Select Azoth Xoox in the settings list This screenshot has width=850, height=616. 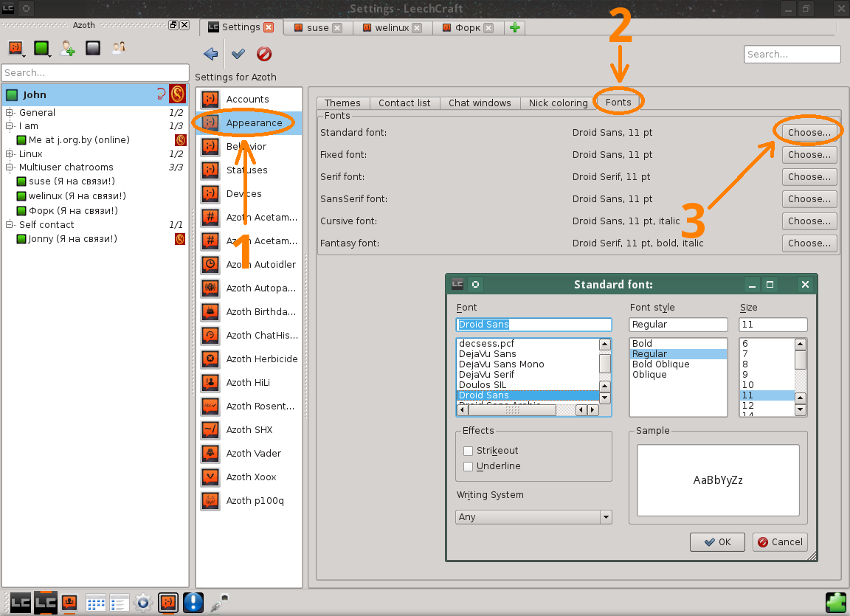[x=249, y=477]
